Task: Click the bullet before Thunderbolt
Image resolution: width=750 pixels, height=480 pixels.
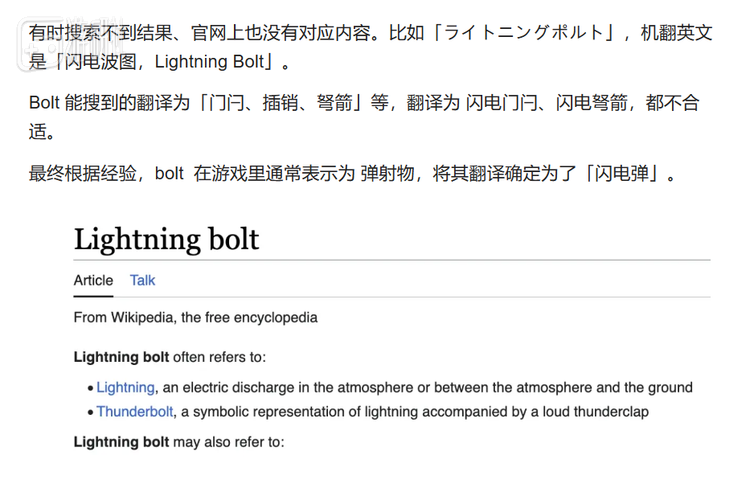Action: pyautogui.click(x=90, y=413)
